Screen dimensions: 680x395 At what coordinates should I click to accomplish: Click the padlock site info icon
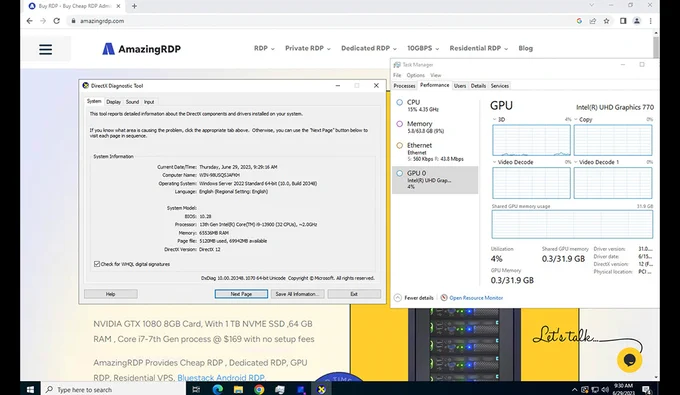point(73,21)
